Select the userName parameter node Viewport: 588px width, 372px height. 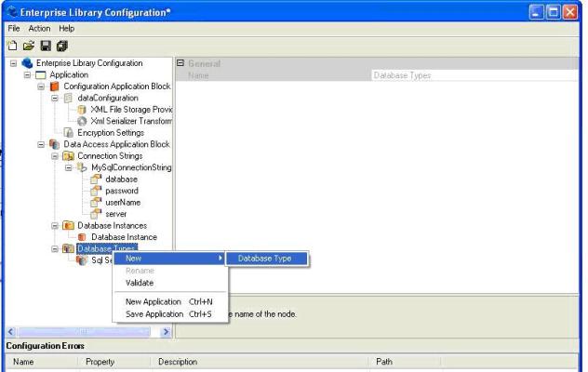[123, 203]
